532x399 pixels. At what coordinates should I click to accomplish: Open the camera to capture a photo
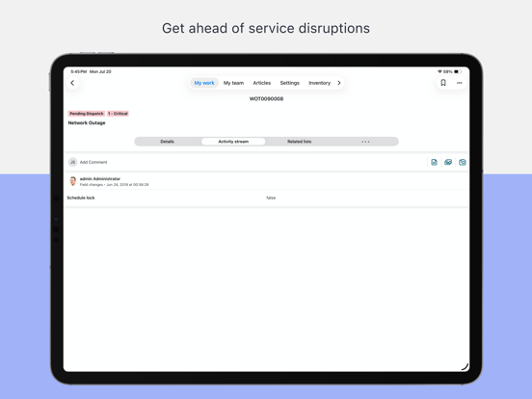[462, 162]
